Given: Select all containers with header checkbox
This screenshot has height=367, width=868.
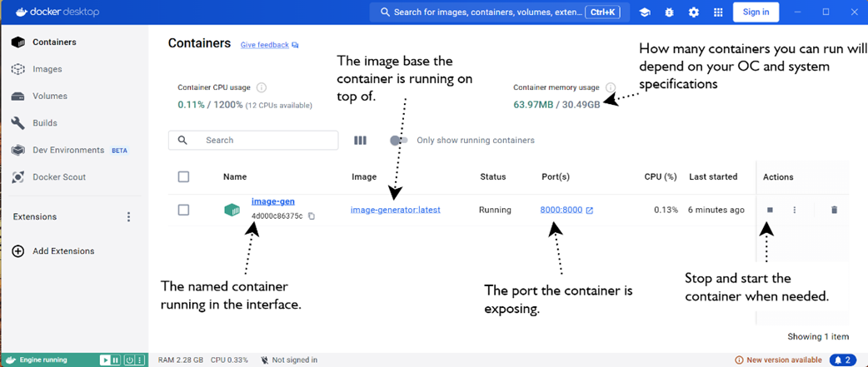Looking at the screenshot, I should point(184,176).
